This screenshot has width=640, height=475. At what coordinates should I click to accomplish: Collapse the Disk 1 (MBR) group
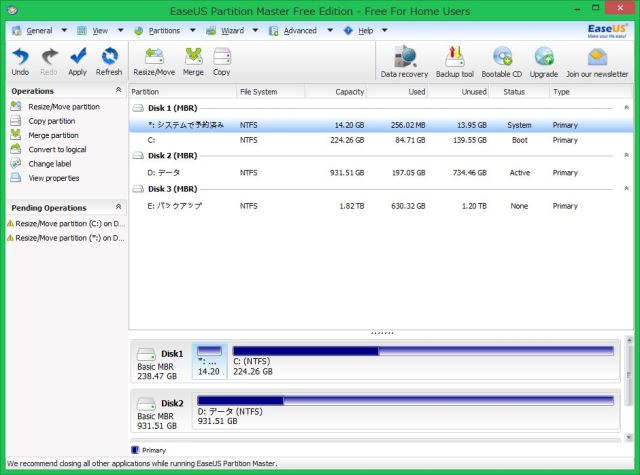627,107
